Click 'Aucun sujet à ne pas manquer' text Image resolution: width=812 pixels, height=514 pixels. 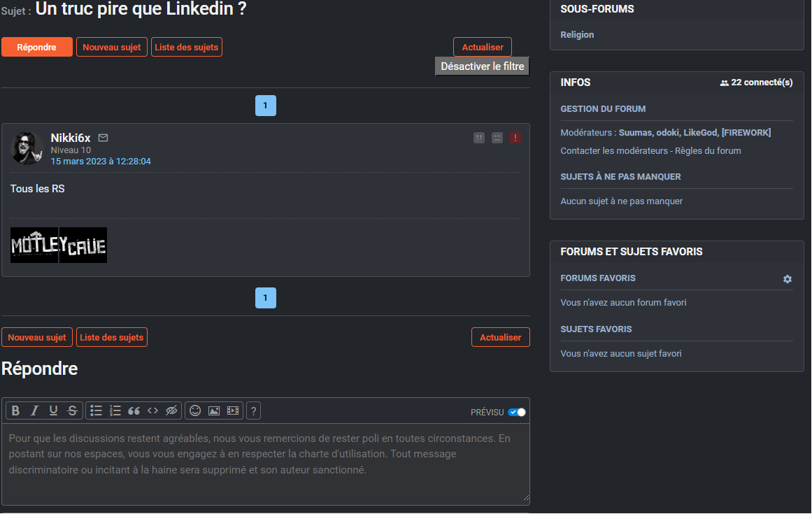pos(622,201)
